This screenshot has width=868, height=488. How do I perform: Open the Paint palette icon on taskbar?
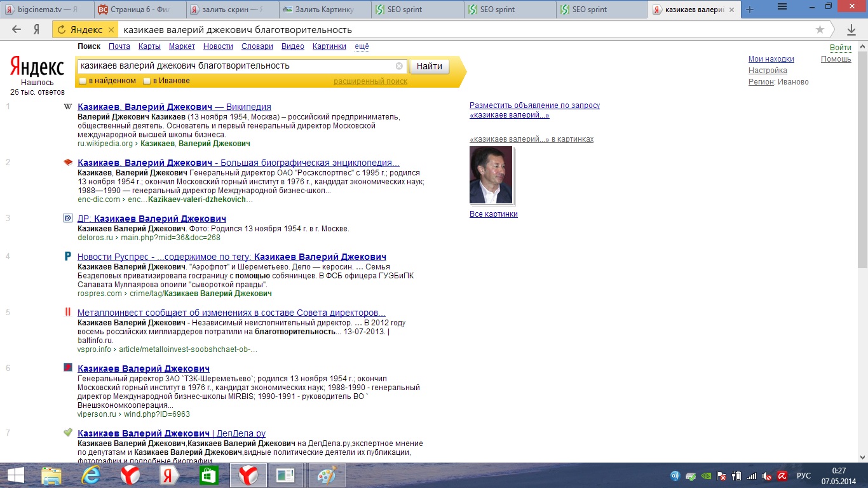327,475
